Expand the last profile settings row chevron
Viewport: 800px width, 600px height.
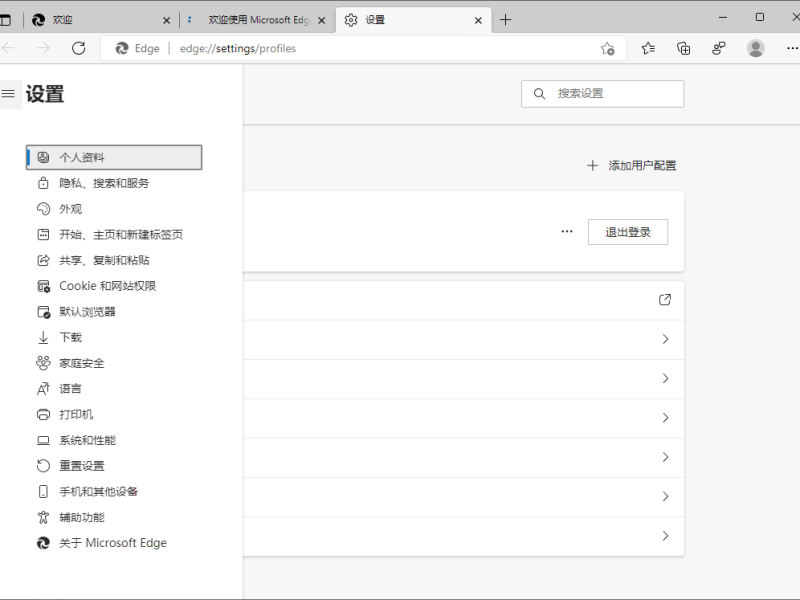tap(665, 536)
